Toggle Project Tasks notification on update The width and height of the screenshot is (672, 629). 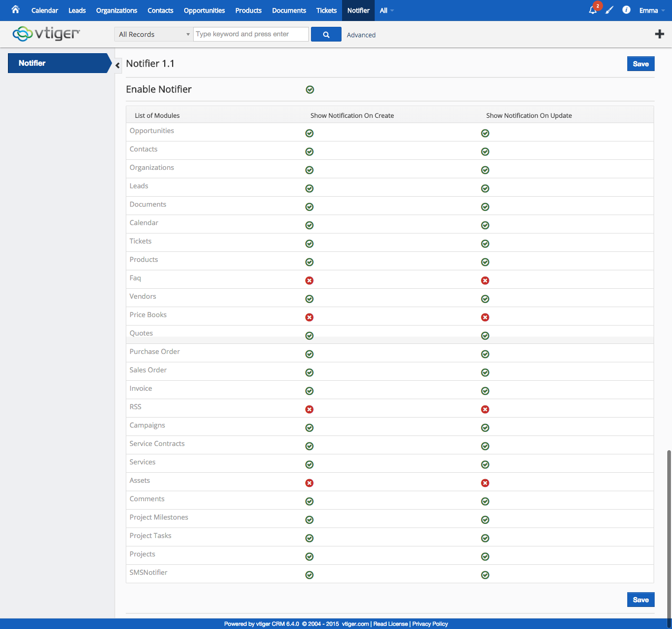(x=485, y=539)
